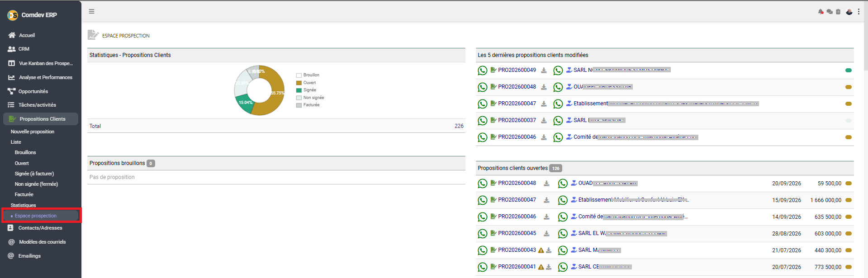
Task: Click WhatsApp icon beside SARL CE… customer
Action: point(563,267)
